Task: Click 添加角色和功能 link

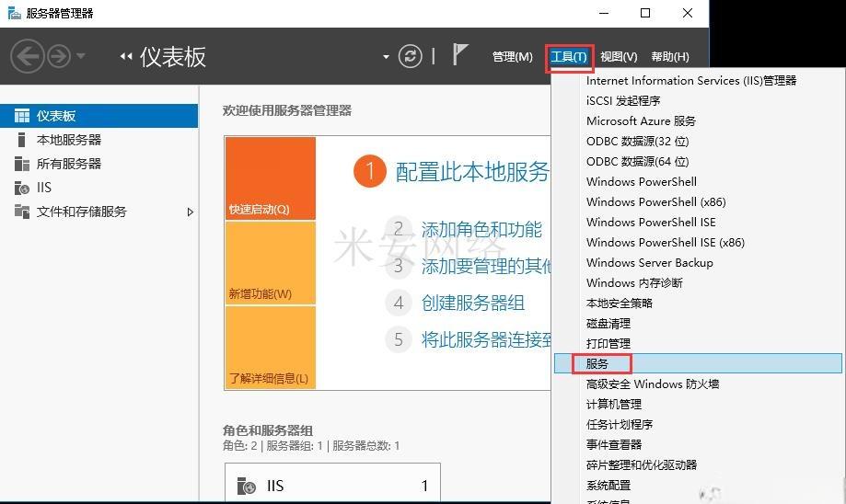Action: [481, 229]
